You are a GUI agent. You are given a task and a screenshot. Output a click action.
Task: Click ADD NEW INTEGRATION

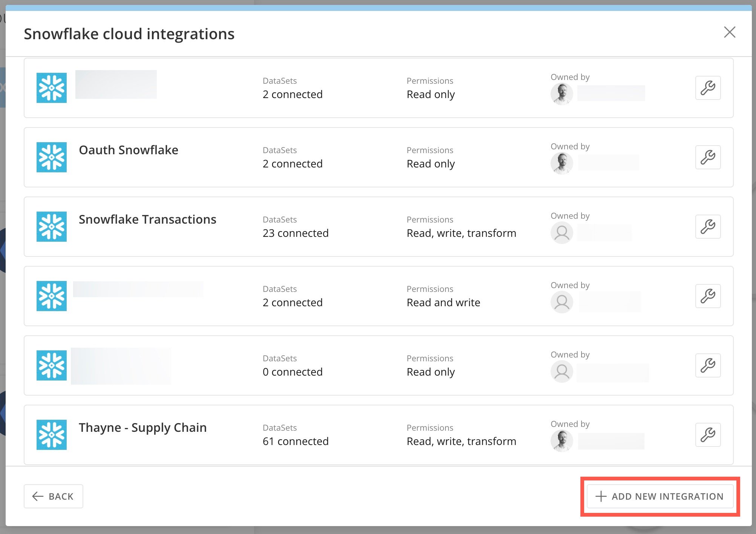660,496
